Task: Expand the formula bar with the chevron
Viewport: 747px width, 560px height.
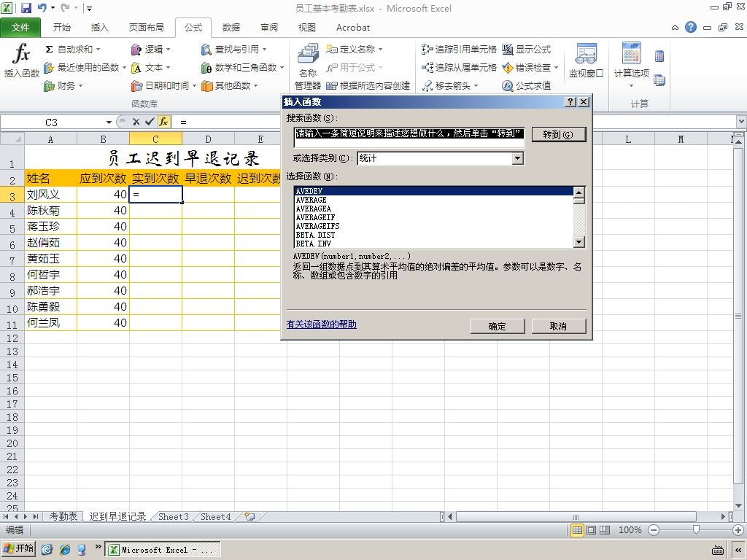Action: click(741, 122)
